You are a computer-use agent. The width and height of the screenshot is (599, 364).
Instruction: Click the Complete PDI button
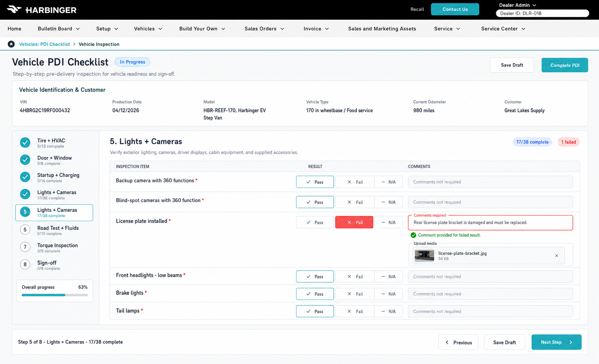[565, 65]
